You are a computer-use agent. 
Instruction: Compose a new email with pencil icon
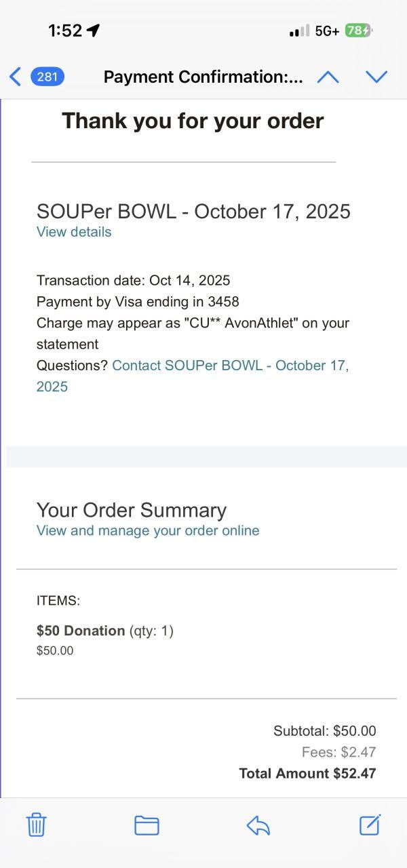click(x=370, y=825)
